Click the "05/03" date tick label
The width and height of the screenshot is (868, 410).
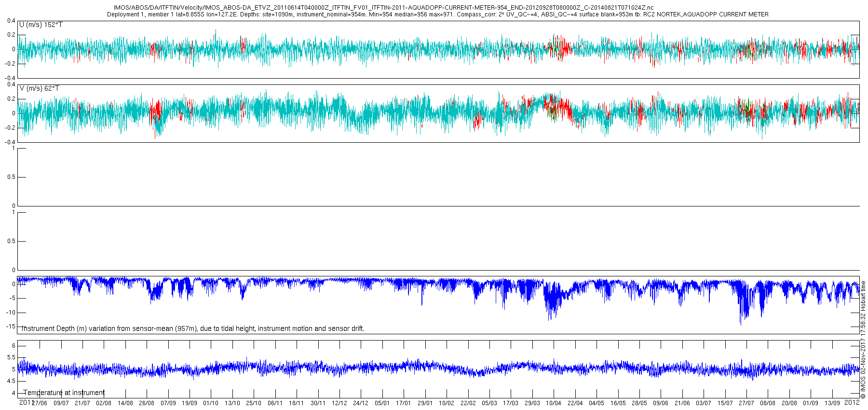[x=489, y=403]
